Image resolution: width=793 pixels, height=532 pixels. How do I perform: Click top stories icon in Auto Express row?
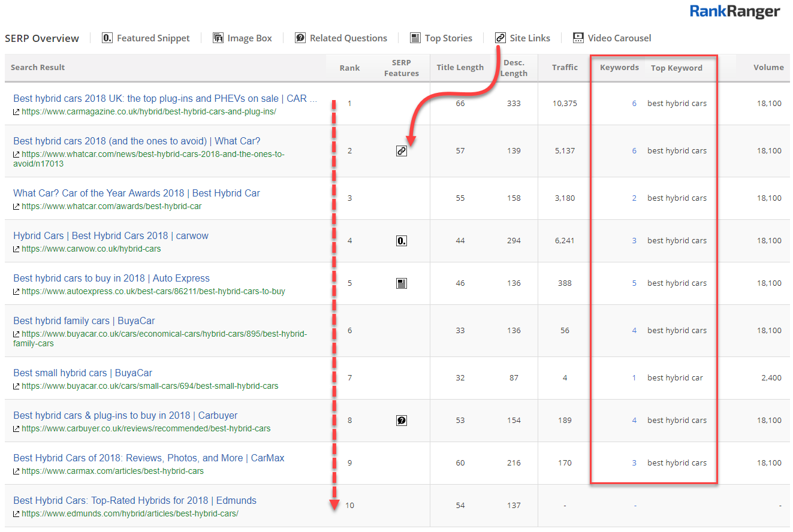(x=402, y=283)
